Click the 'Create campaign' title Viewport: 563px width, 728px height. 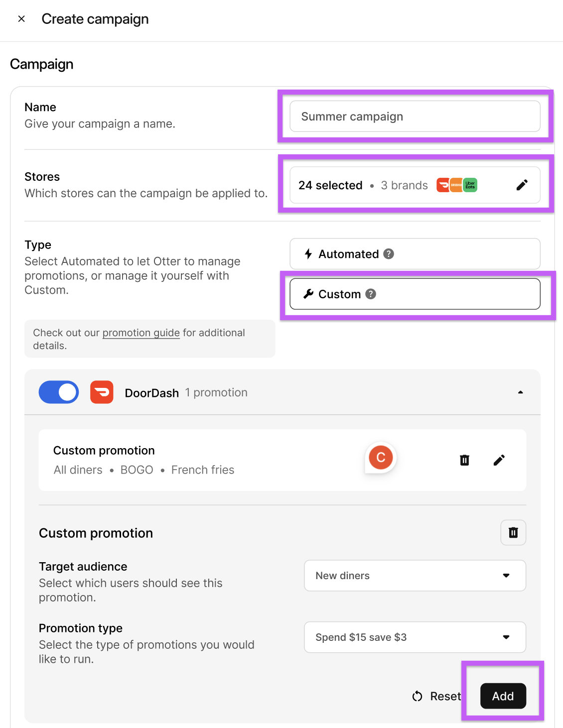point(95,19)
